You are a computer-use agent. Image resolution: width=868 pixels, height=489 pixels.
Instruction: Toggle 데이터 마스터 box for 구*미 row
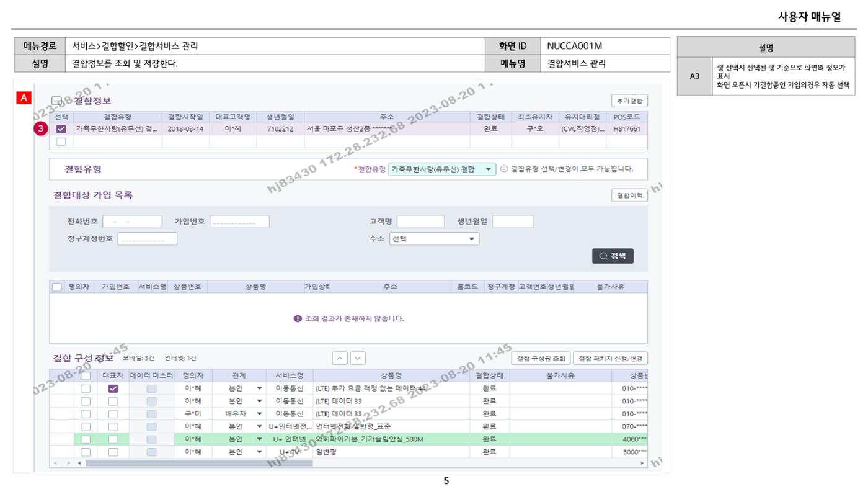151,414
